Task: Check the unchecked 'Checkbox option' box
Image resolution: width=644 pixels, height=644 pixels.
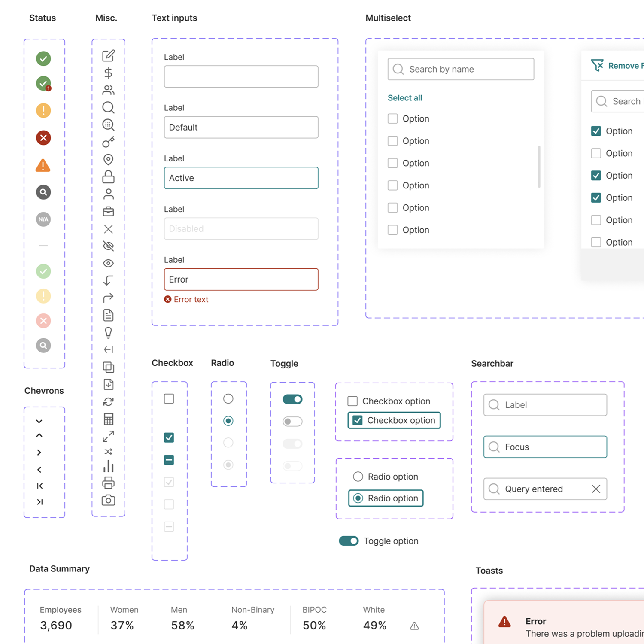Action: click(352, 401)
